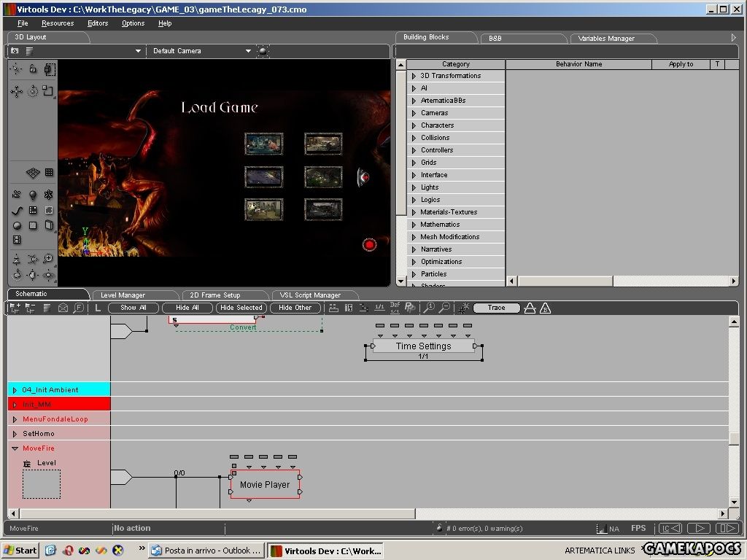Click the camera snapshot icon above viewport
Viewport: 747px width, 560px height.
click(15, 51)
